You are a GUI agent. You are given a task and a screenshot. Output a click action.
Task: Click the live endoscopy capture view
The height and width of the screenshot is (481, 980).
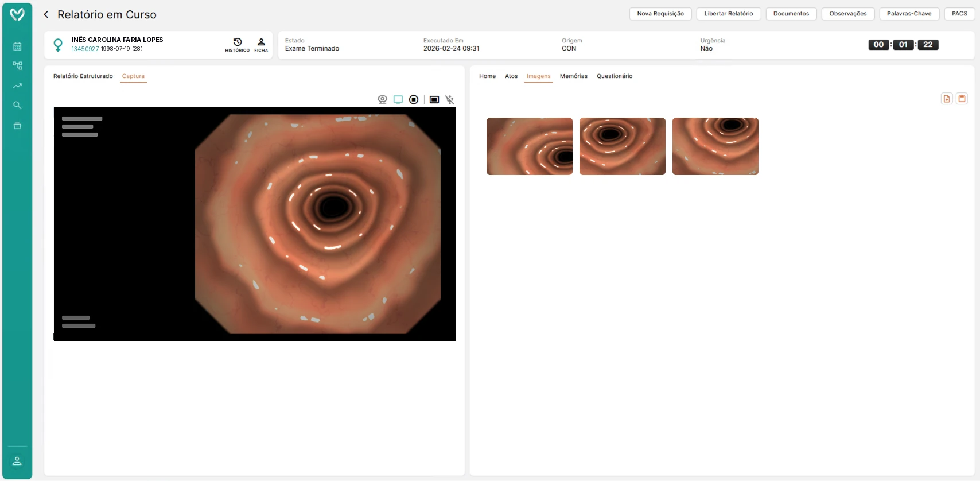255,224
